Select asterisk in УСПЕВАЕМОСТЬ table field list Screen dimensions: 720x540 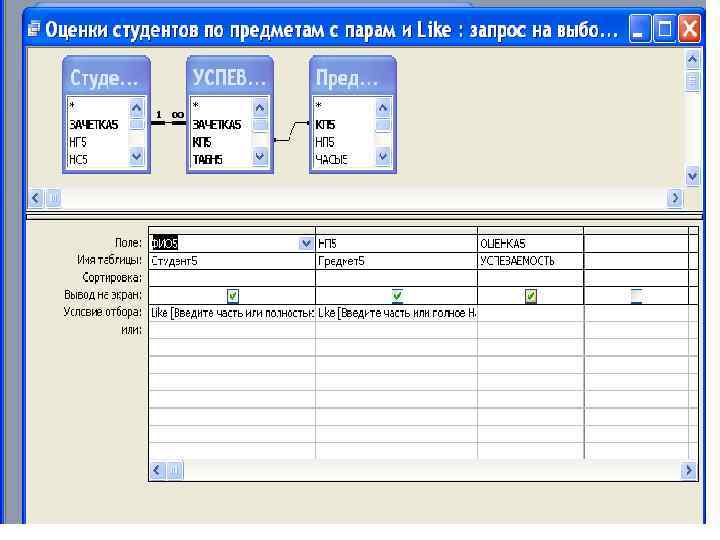click(x=196, y=106)
